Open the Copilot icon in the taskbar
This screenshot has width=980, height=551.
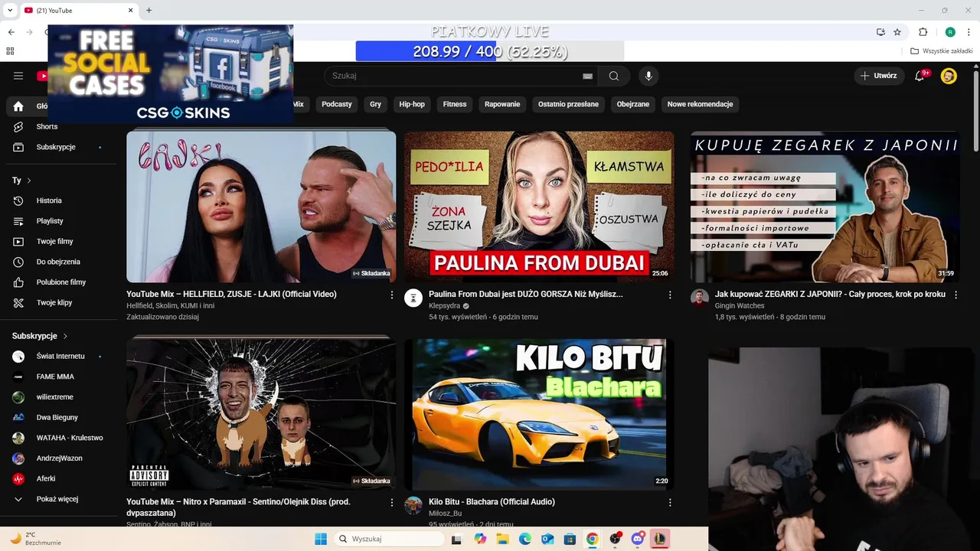pyautogui.click(x=480, y=539)
